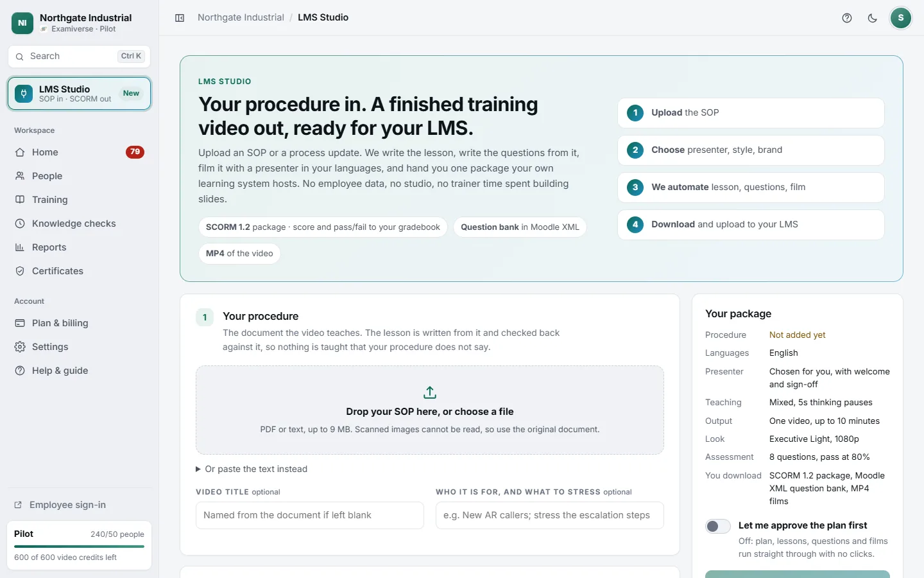Open Employee sign-in link
The width and height of the screenshot is (924, 578).
(x=80, y=505)
